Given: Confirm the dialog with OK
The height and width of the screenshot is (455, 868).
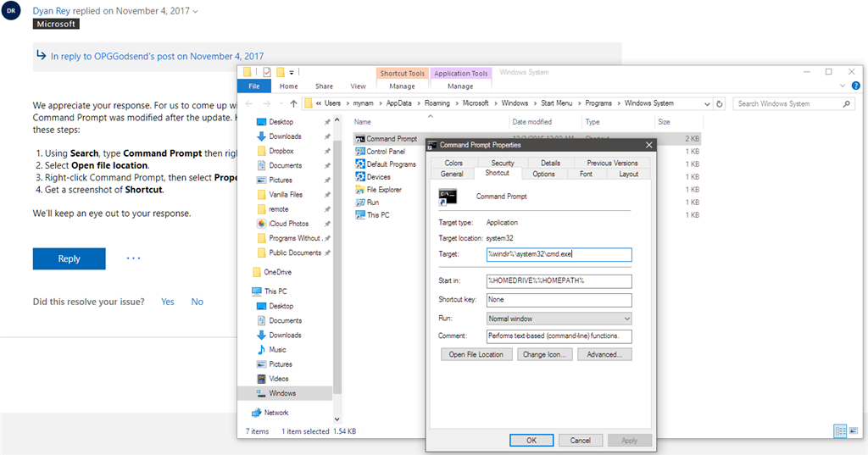Looking at the screenshot, I should 531,440.
